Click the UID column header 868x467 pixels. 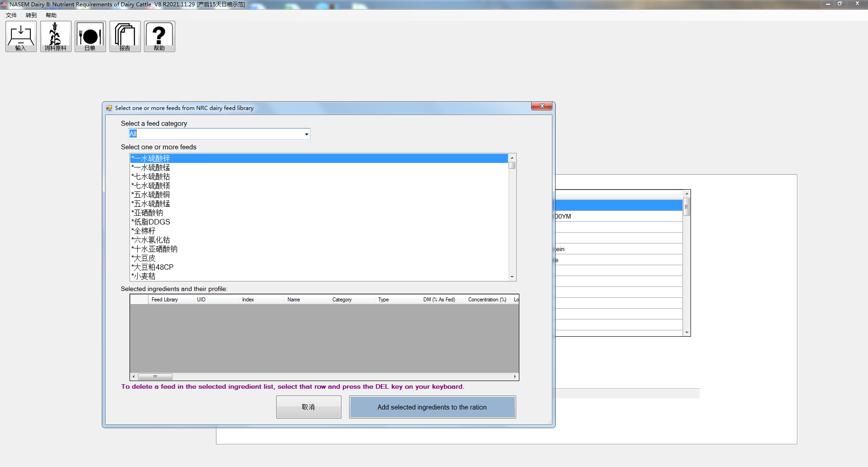coord(216,300)
